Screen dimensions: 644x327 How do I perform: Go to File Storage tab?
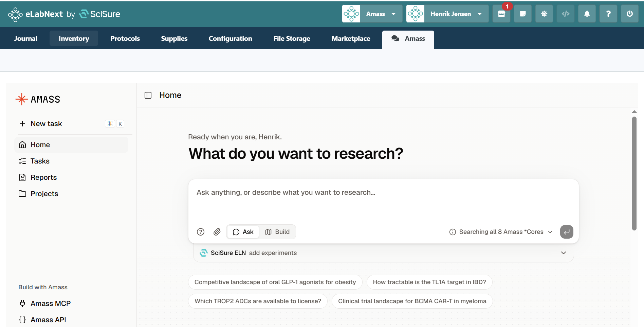pyautogui.click(x=292, y=38)
